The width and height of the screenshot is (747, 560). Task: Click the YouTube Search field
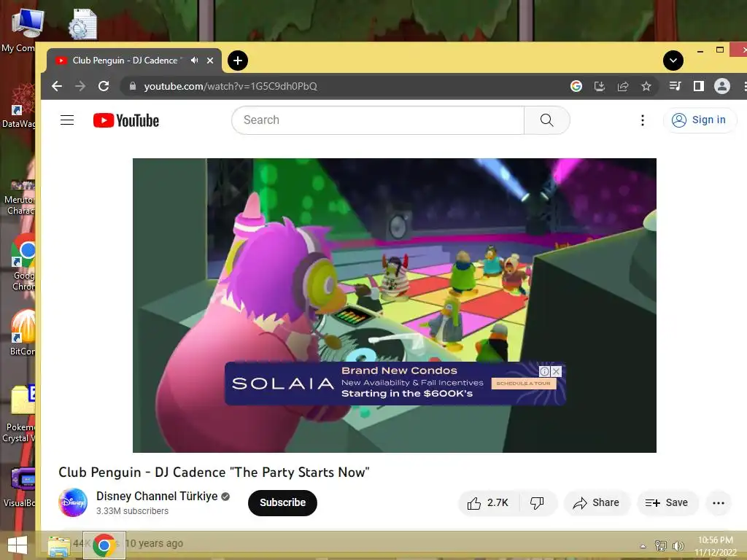pyautogui.click(x=378, y=120)
